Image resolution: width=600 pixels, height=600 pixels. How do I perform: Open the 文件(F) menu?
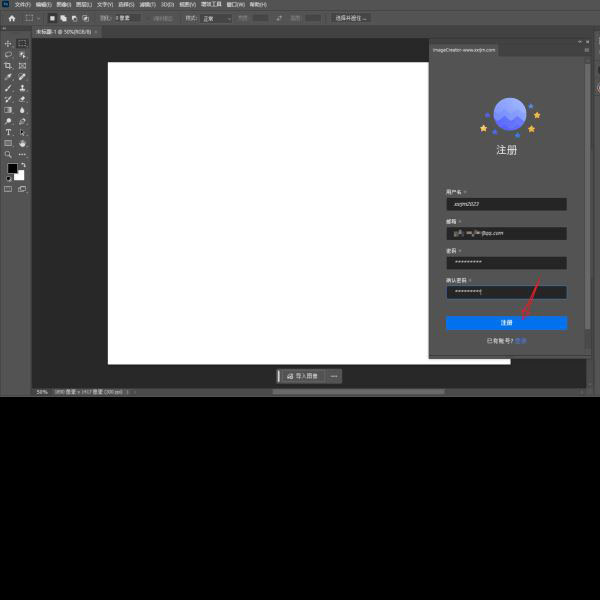pyautogui.click(x=23, y=5)
